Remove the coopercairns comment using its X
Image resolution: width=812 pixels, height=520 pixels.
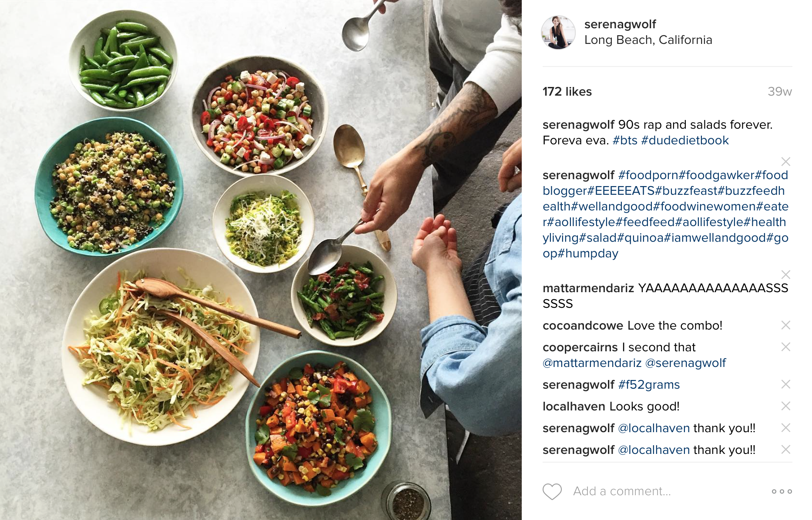click(x=785, y=347)
